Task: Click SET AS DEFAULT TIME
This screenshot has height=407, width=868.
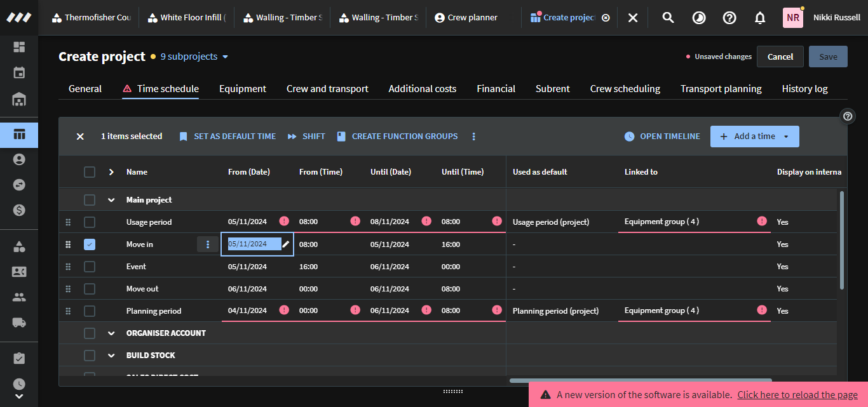Action: 227,137
